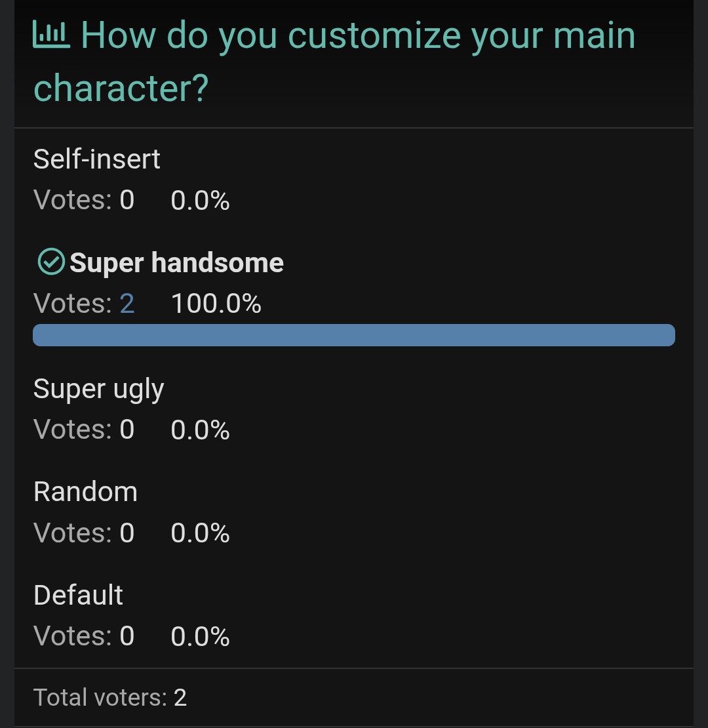Select the Self-insert poll option

click(x=97, y=159)
